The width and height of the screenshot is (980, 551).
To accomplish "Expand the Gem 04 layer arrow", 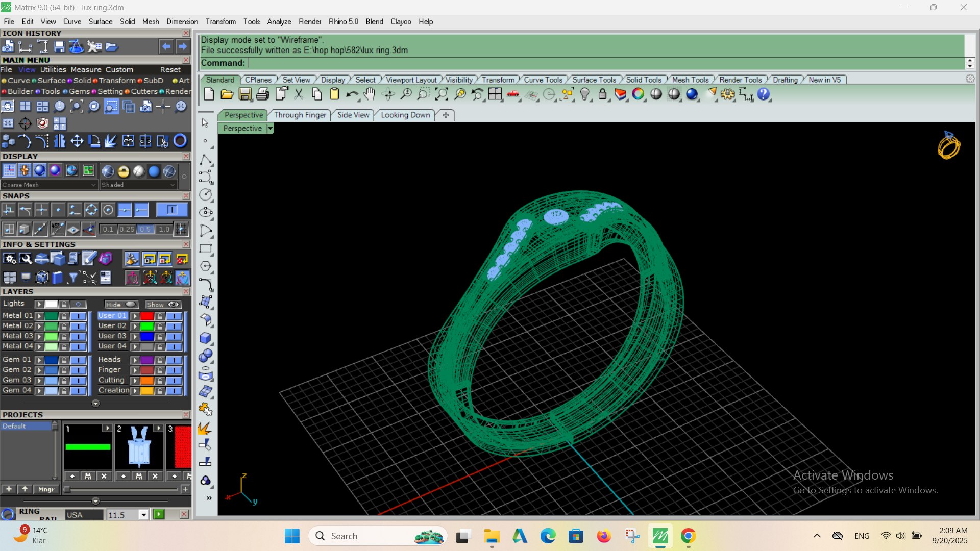I will (x=39, y=391).
